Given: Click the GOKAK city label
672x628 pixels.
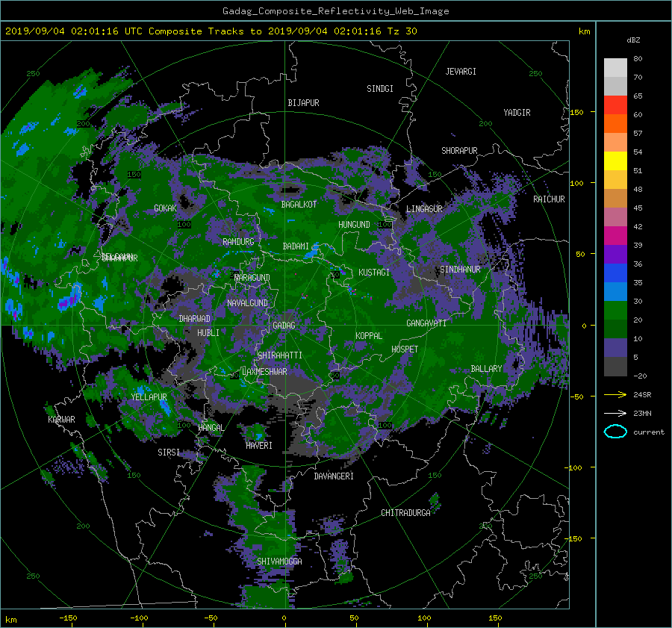Looking at the screenshot, I should (x=165, y=208).
